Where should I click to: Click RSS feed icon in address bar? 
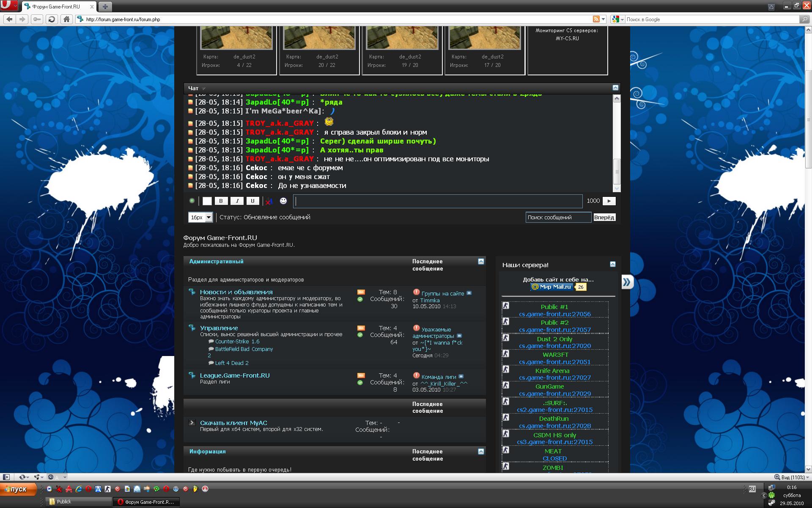(x=596, y=19)
